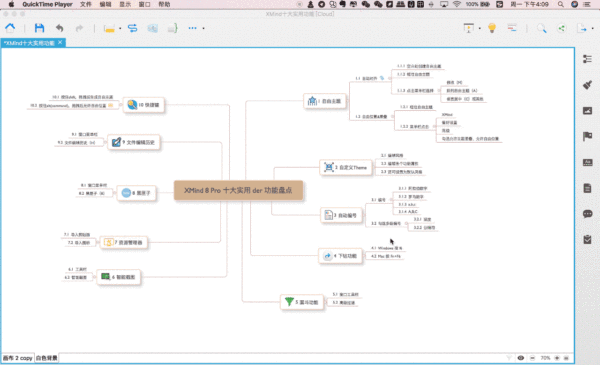Launch brainstorming with the light bulb icon

(492, 28)
